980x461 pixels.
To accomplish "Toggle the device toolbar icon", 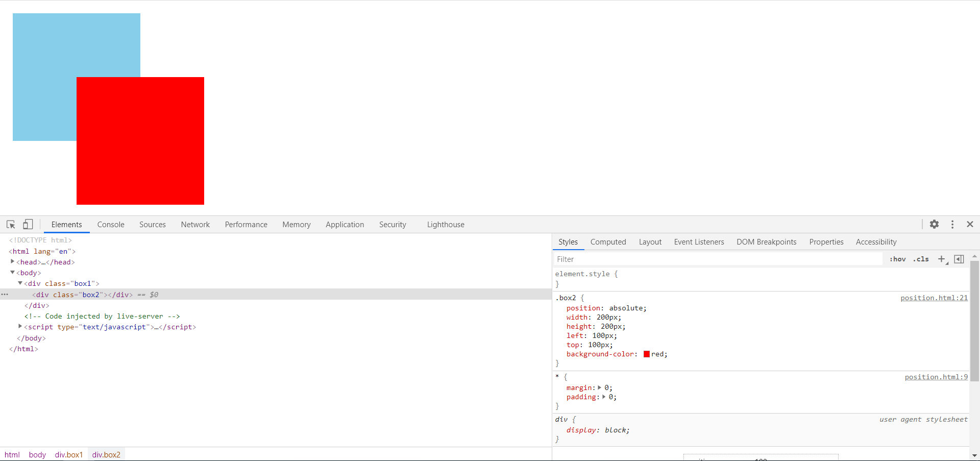I will click(28, 225).
